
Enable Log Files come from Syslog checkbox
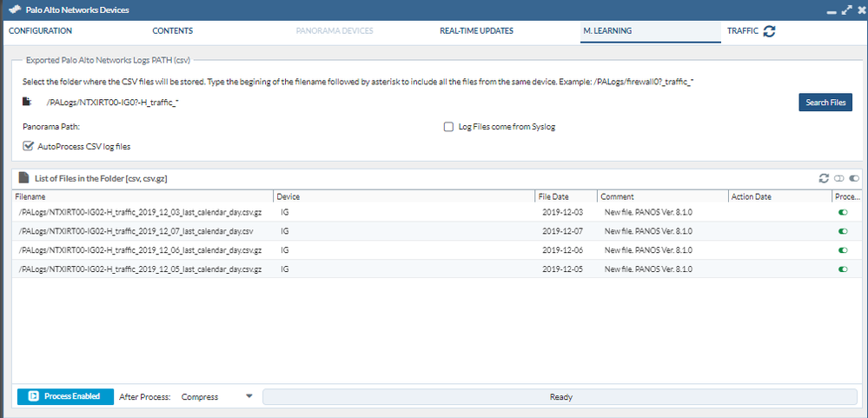coord(448,127)
